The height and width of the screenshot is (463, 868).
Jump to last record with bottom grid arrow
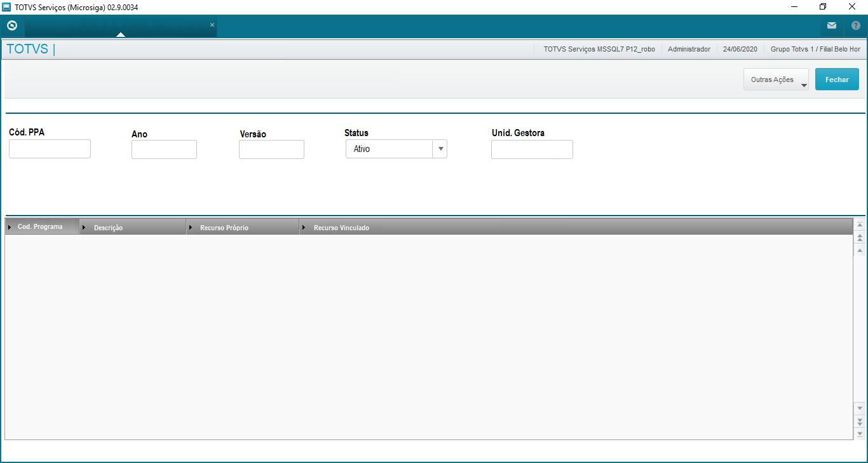[860, 433]
